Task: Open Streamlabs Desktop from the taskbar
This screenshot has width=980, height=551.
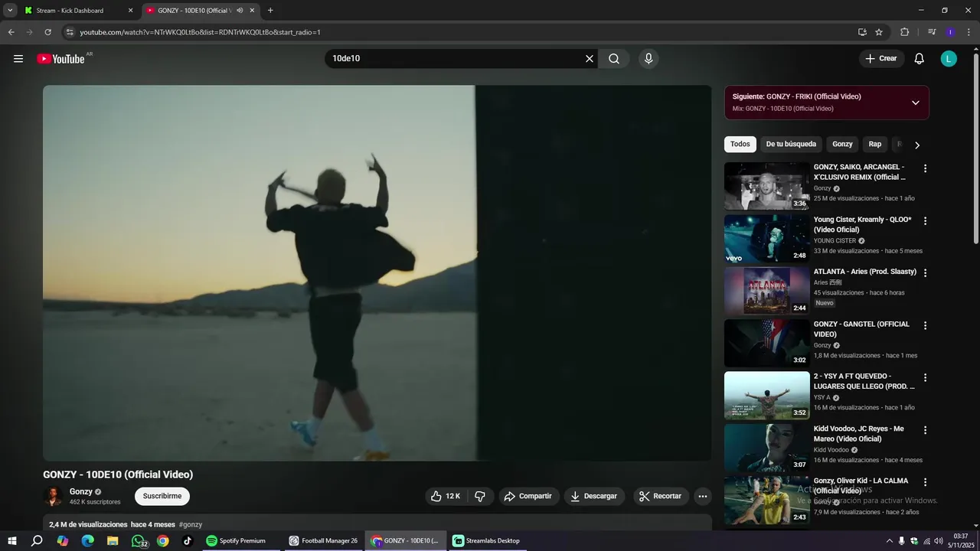Action: [486, 541]
